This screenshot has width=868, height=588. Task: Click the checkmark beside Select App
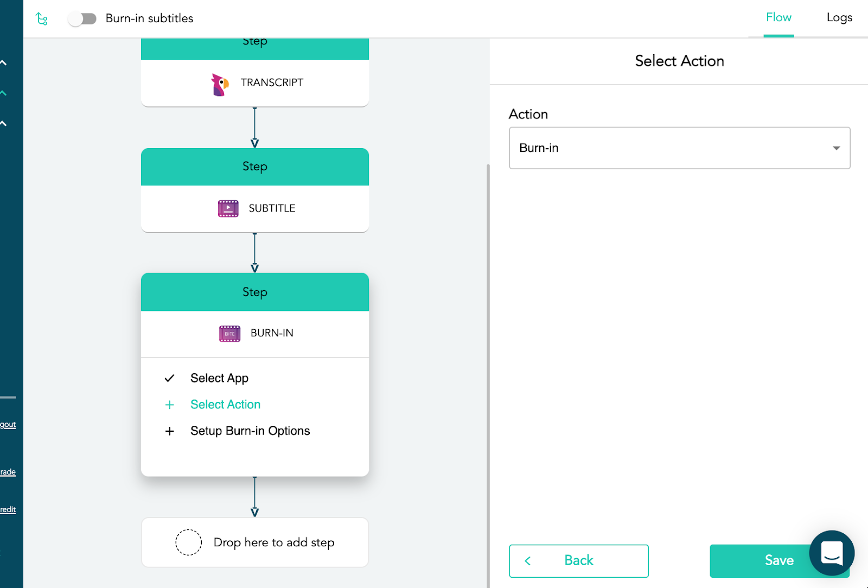coord(170,378)
